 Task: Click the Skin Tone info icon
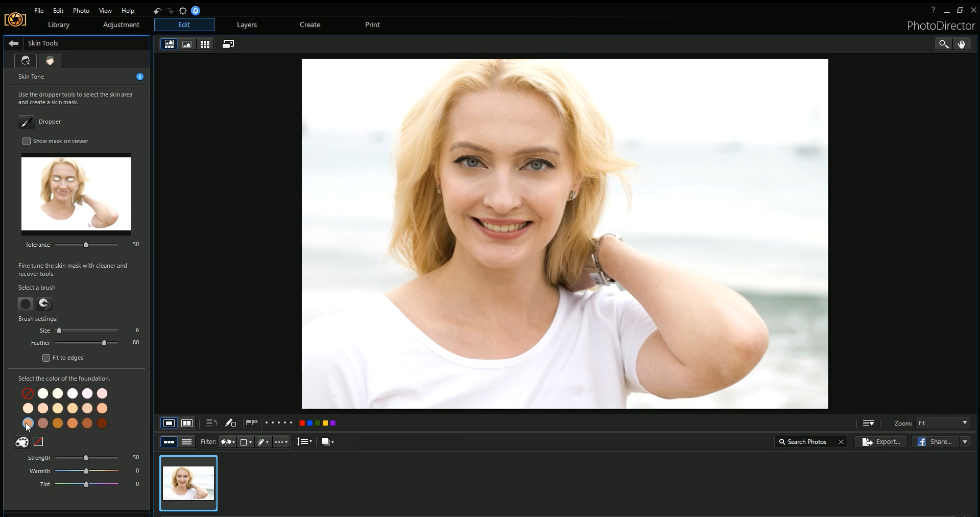[140, 77]
